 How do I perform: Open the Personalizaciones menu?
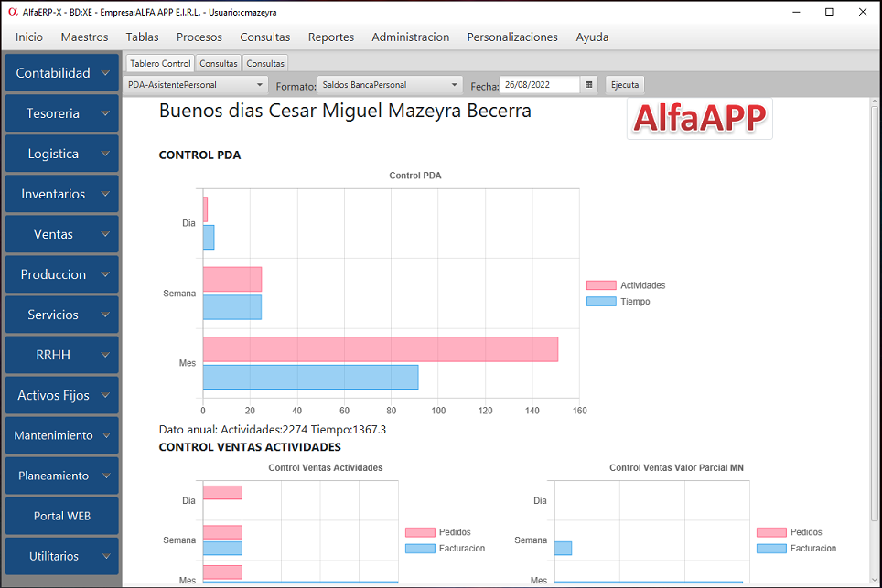click(511, 37)
